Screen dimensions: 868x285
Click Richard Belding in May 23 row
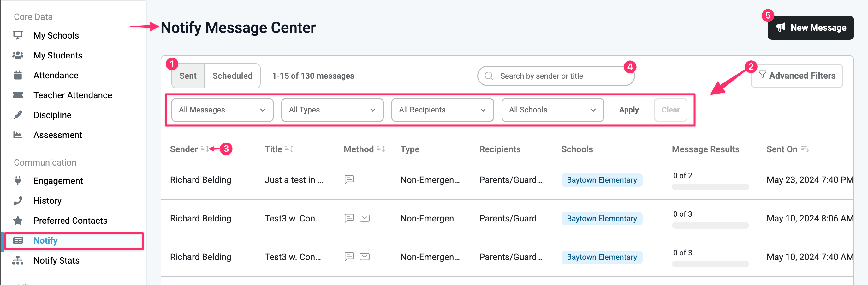(x=200, y=180)
